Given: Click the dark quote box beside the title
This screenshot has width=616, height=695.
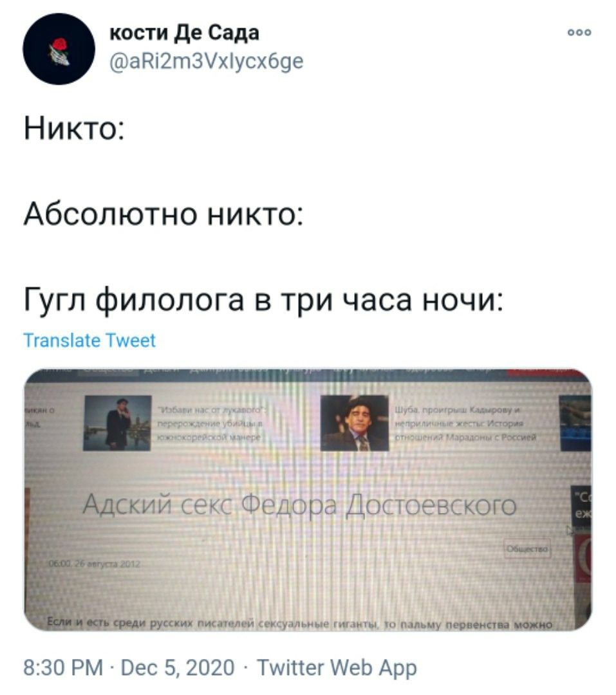Looking at the screenshot, I should (581, 506).
